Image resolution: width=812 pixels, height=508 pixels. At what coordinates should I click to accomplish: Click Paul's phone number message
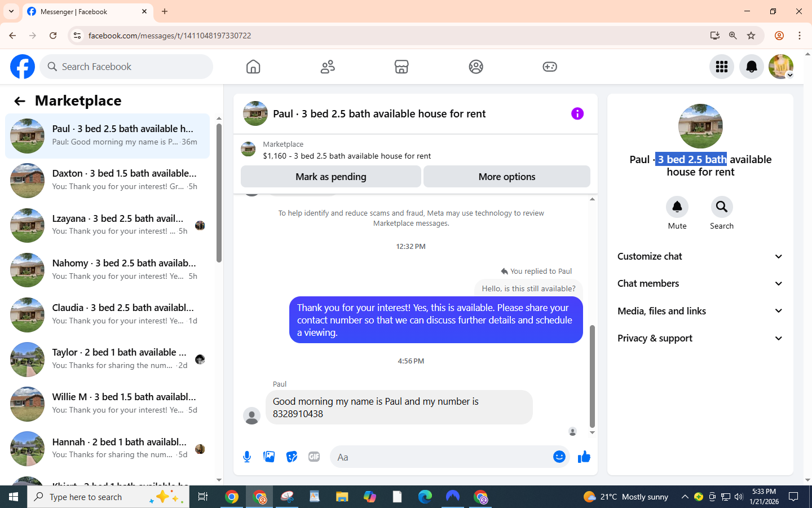tap(399, 408)
